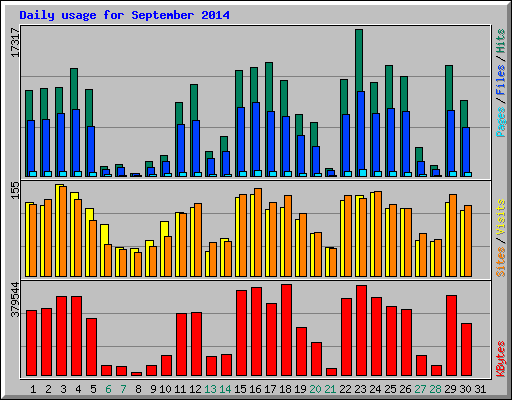
Task: Click the green Hits bar for day 4
Action: click(74, 89)
